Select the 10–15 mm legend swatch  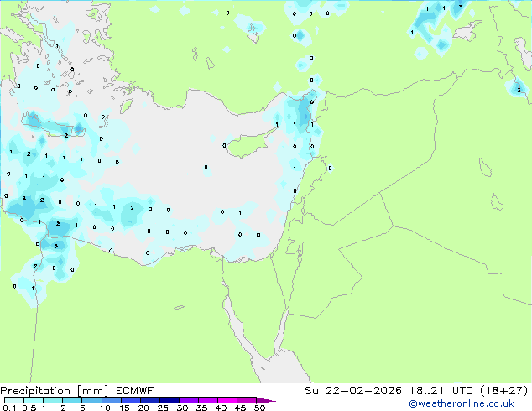pyautogui.click(x=111, y=400)
